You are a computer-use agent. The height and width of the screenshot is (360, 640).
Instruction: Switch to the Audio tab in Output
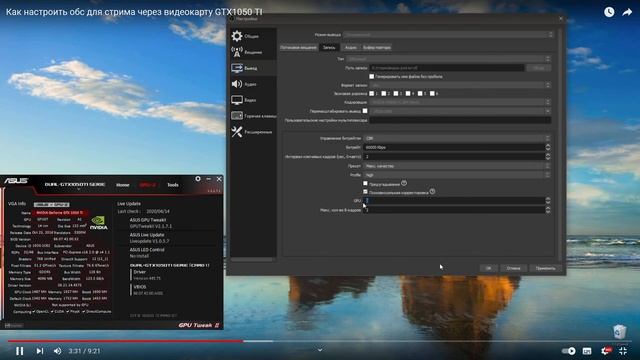pos(351,47)
